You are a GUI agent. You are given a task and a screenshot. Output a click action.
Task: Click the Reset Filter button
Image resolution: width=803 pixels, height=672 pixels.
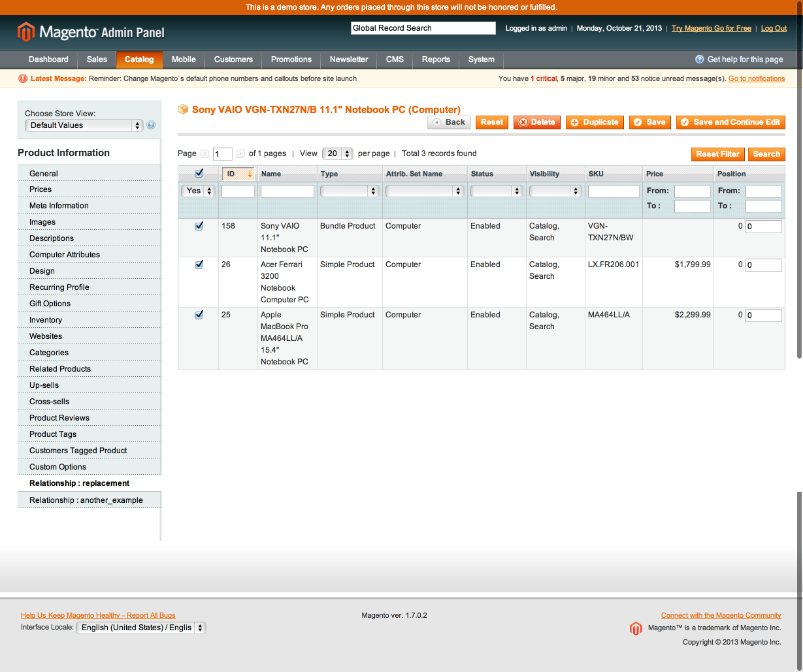[718, 154]
